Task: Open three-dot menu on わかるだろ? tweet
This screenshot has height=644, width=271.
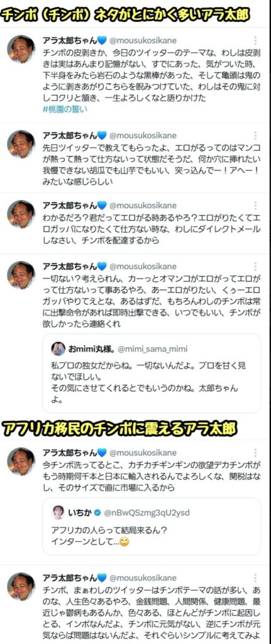Action: [255, 206]
